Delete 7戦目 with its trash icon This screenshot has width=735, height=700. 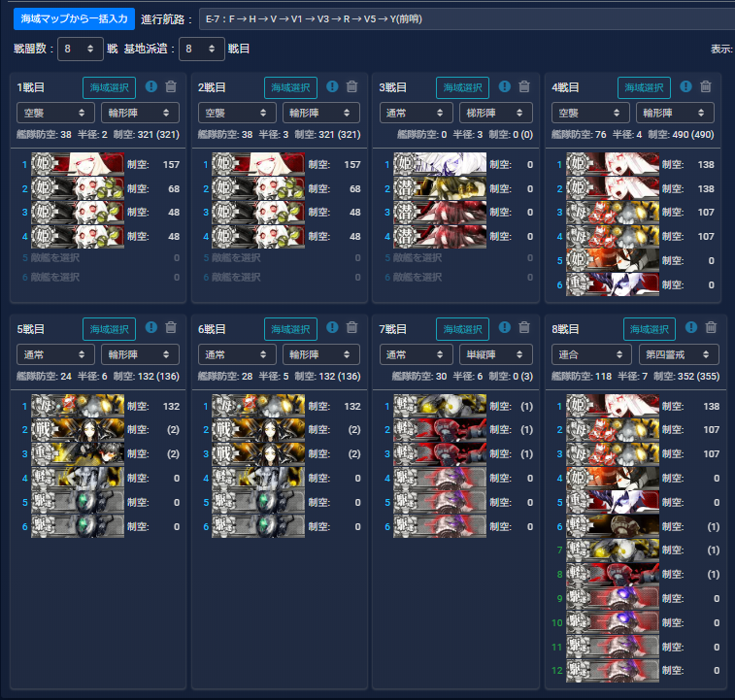coord(524,328)
